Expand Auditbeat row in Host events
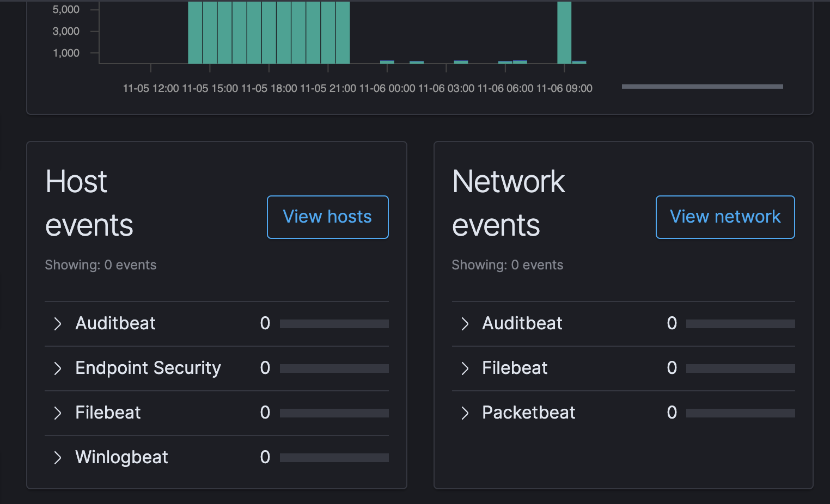This screenshot has width=830, height=504. [x=58, y=324]
